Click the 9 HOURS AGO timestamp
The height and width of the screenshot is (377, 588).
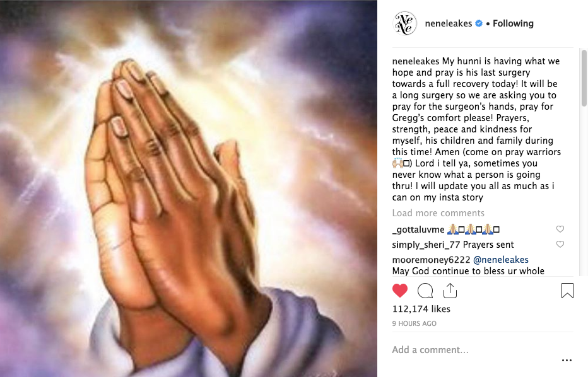(414, 323)
